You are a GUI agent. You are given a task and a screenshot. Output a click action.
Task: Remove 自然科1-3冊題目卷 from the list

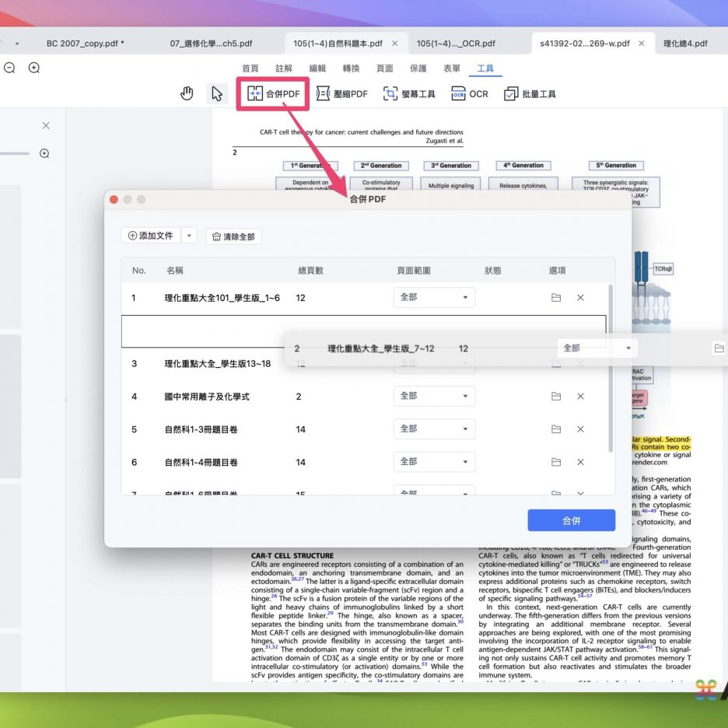coord(580,429)
